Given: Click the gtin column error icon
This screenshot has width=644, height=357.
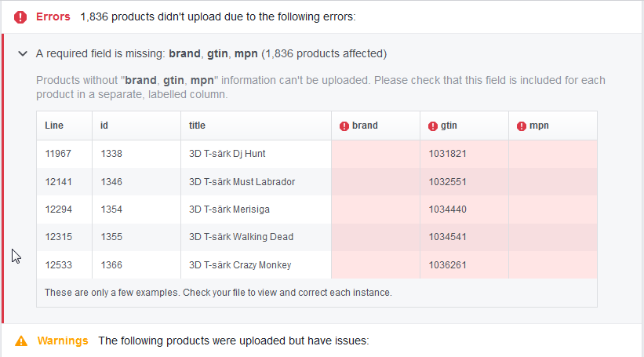Looking at the screenshot, I should 433,126.
